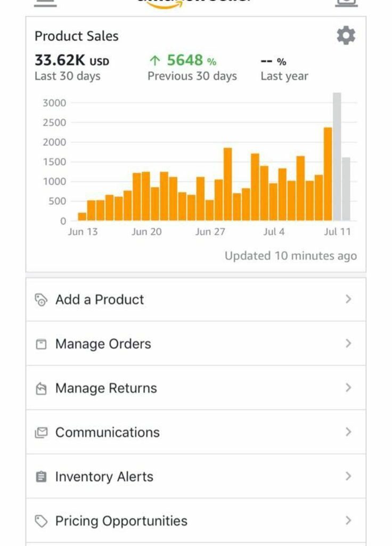The image size is (392, 546).
Task: Expand Add a Product chevron
Action: 348,299
